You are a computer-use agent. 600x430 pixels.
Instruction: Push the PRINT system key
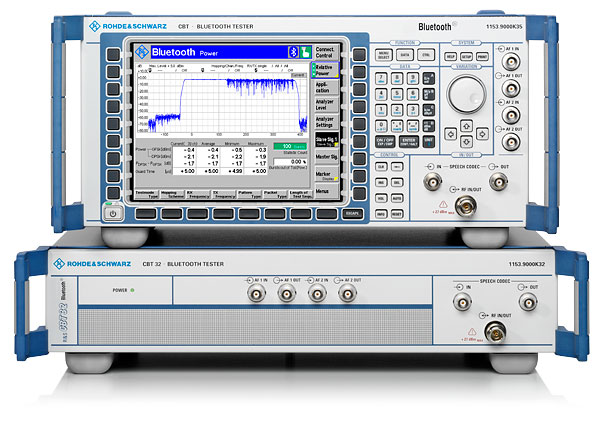tap(482, 57)
